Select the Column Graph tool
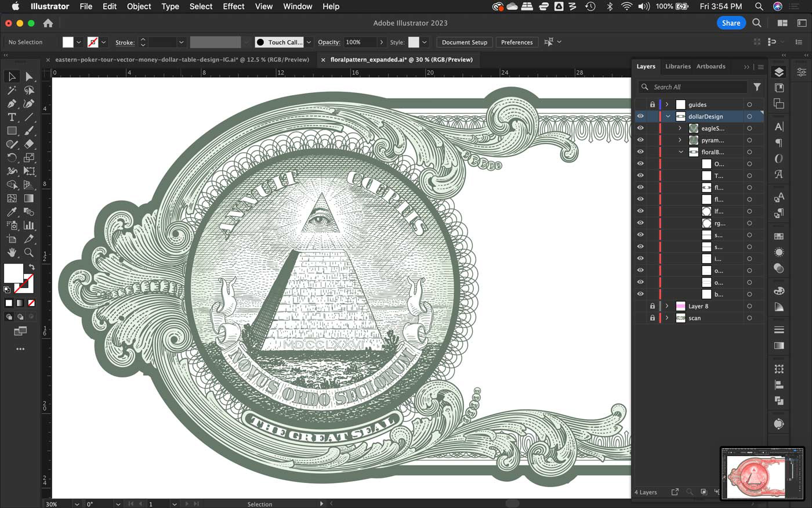 tap(29, 225)
